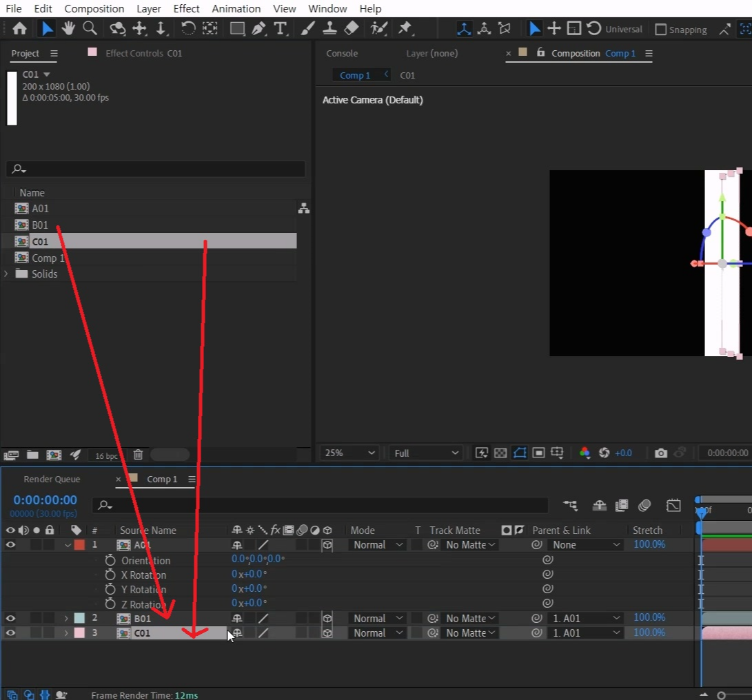Open A01 parent None dropdown
Image resolution: width=752 pixels, height=700 pixels.
586,545
